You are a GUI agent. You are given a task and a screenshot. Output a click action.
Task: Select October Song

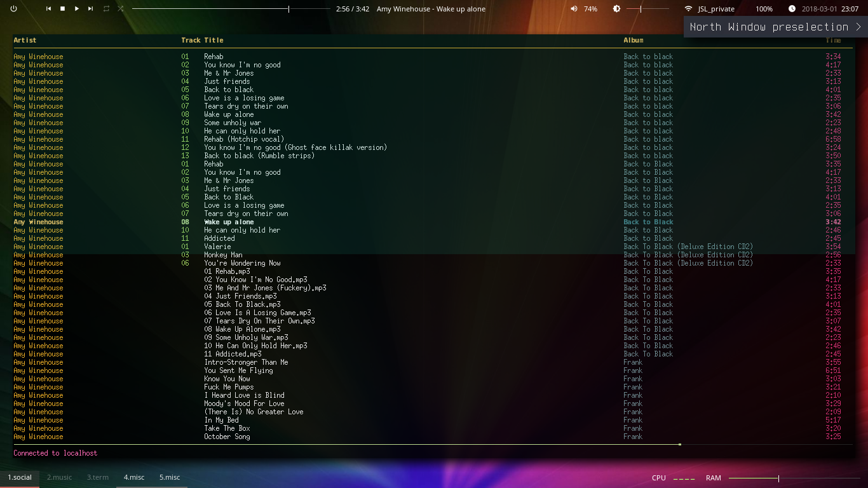point(227,437)
